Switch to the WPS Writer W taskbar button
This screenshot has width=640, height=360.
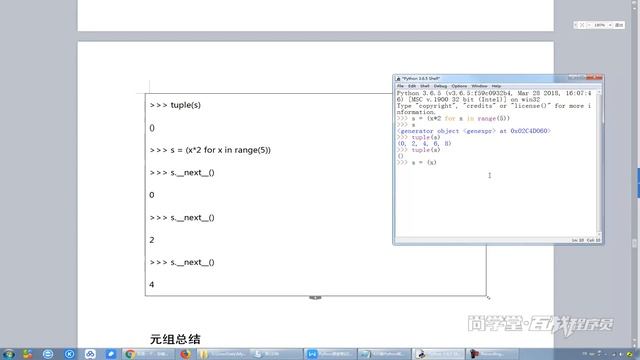pos(330,354)
